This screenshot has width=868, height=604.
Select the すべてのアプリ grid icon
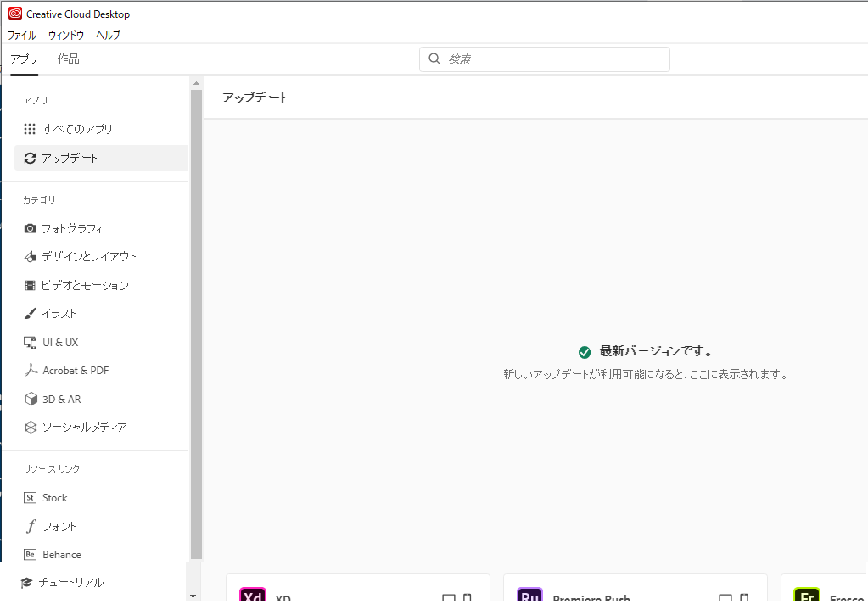click(x=30, y=129)
